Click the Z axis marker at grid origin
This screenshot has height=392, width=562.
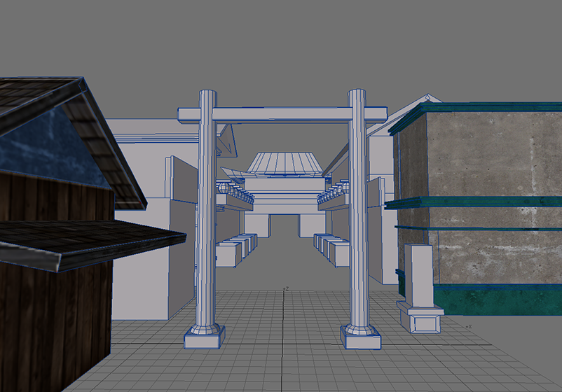[286, 288]
